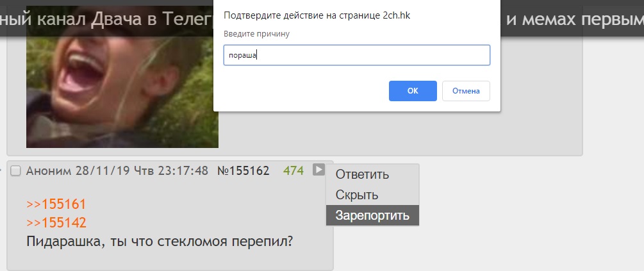Click the Аноним poster name
644x271 pixels.
[x=49, y=171]
